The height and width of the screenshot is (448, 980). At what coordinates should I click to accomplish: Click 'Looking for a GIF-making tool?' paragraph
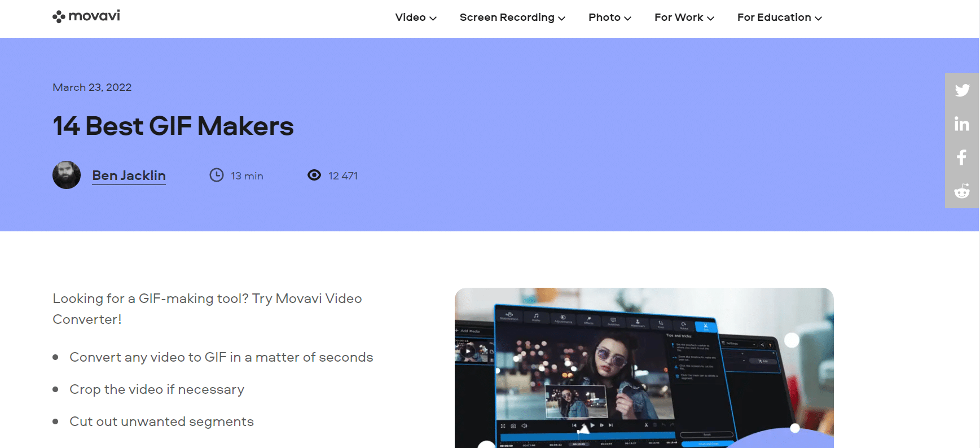tap(207, 309)
